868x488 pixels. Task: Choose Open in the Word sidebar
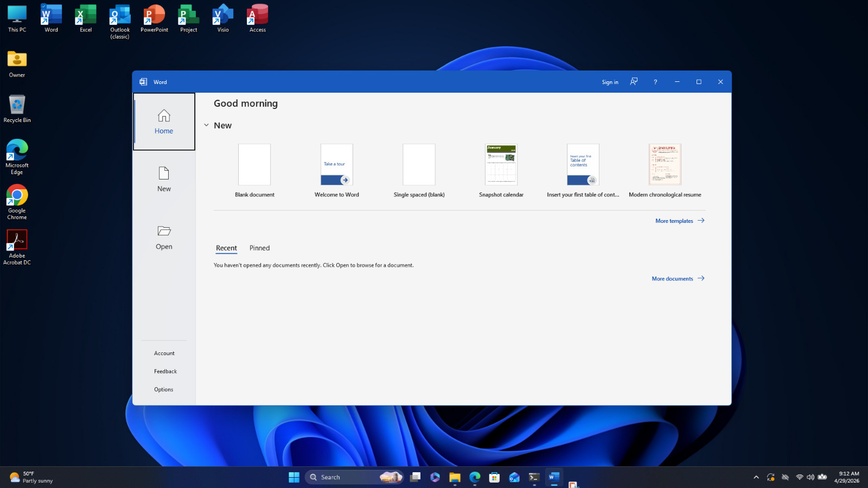pyautogui.click(x=164, y=237)
